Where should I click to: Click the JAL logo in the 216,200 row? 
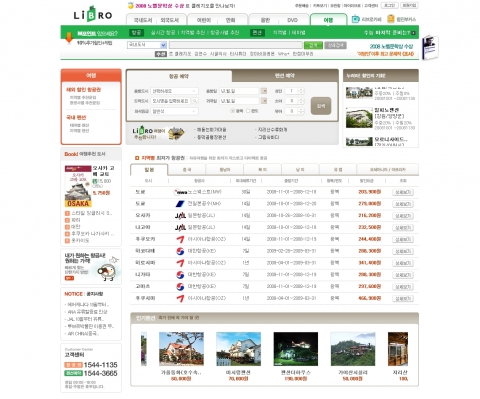coord(180,216)
